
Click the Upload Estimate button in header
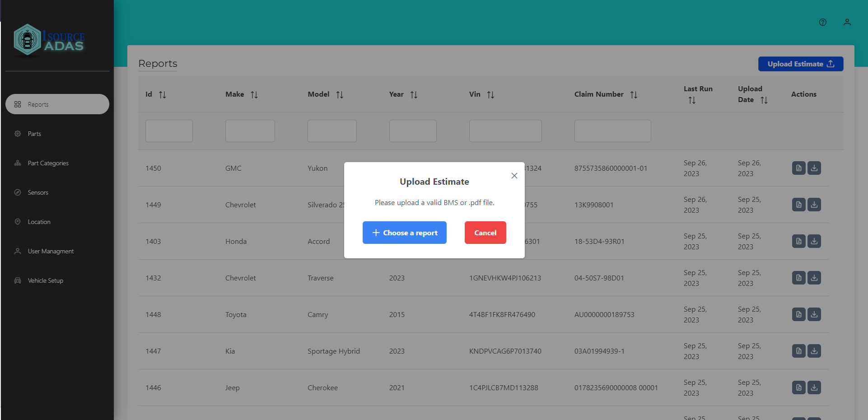800,64
